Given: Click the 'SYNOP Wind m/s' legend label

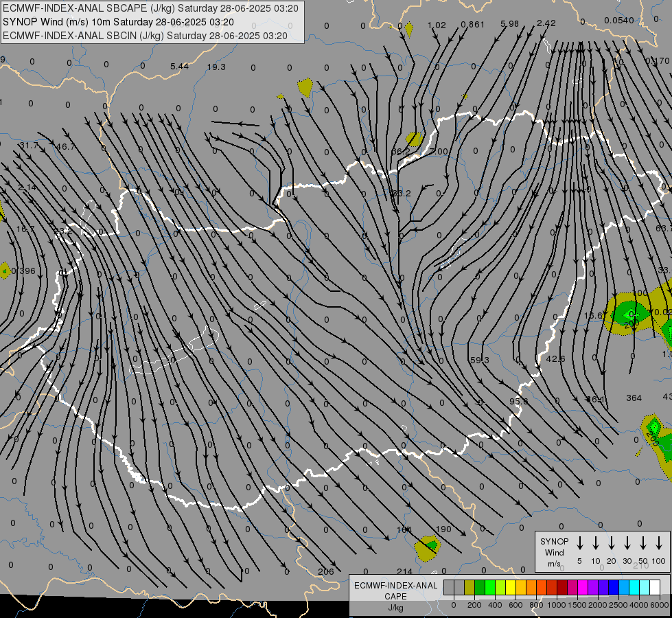Looking at the screenshot, I should [554, 552].
